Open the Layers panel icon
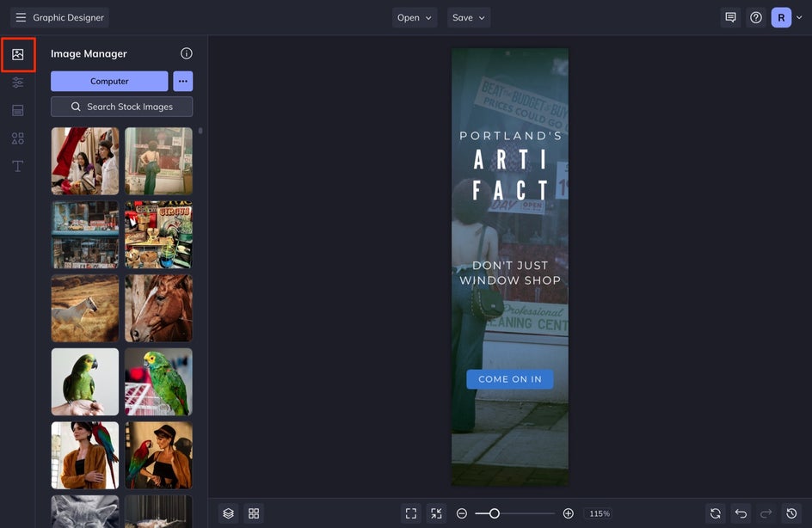Screen dimensions: 812x528 (x=229, y=513)
